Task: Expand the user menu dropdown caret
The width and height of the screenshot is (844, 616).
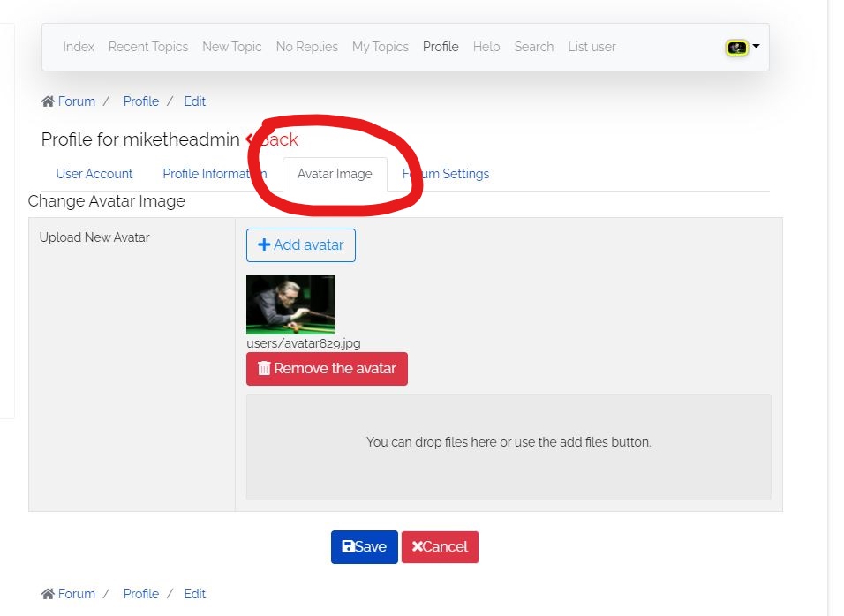Action: click(x=757, y=47)
